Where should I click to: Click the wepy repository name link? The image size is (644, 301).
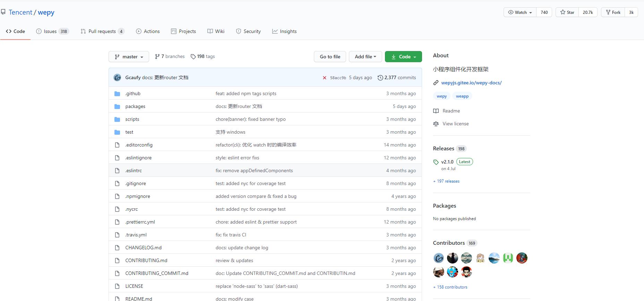click(x=46, y=12)
